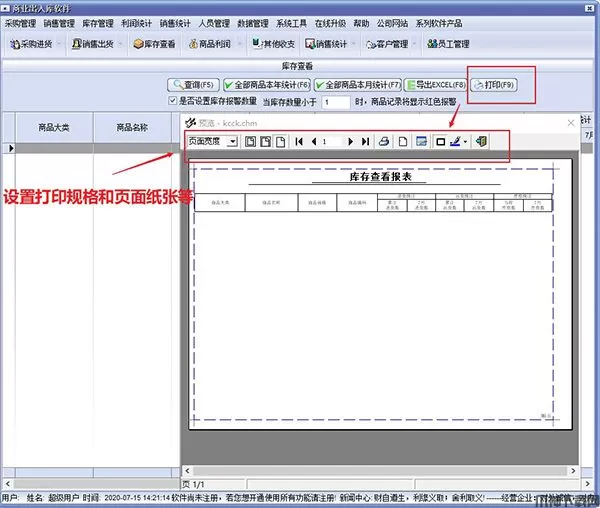Click the rectangle frame icon in preview toolbar
This screenshot has width=600, height=508.
point(440,142)
